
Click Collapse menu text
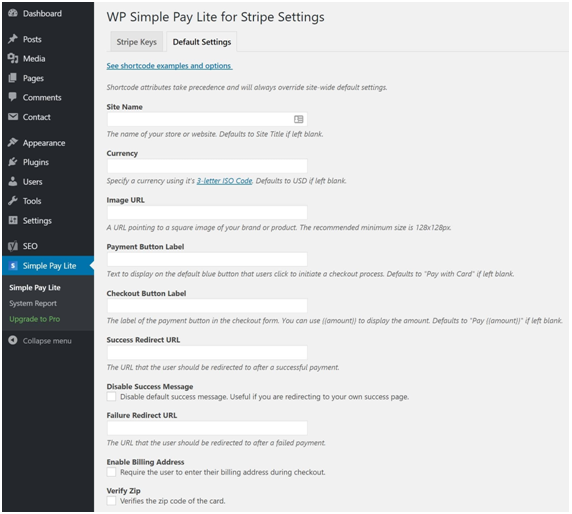(47, 341)
